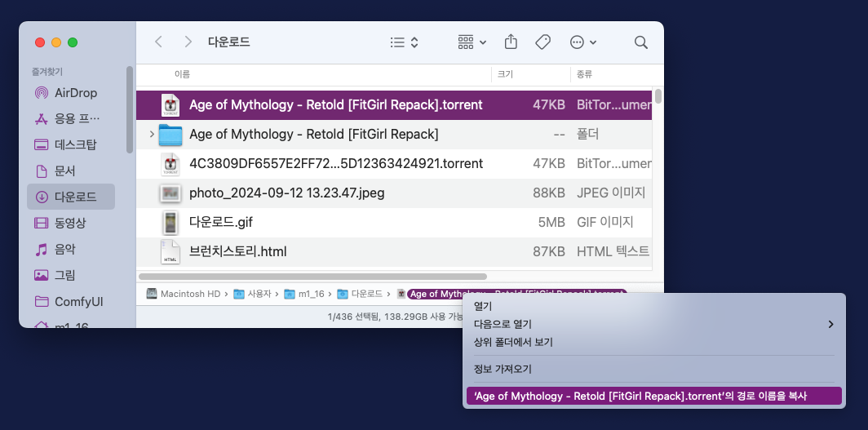Go forward with the right chevron

tap(188, 42)
